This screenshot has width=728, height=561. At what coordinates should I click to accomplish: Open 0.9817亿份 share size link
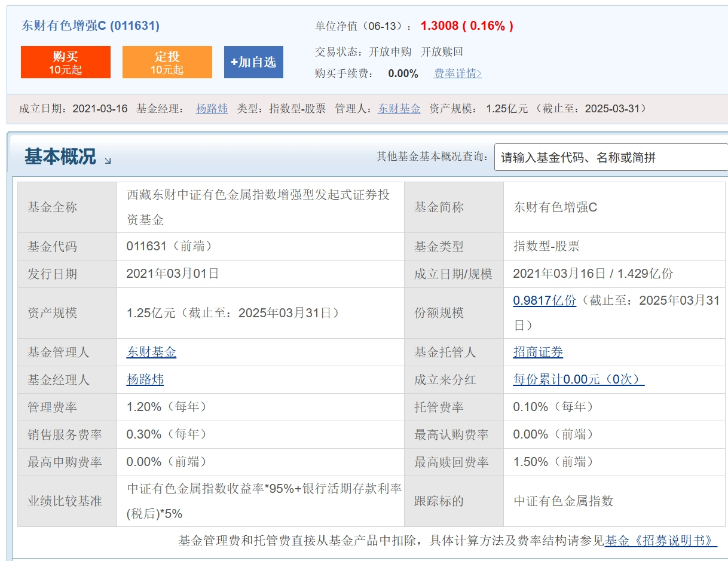point(545,301)
